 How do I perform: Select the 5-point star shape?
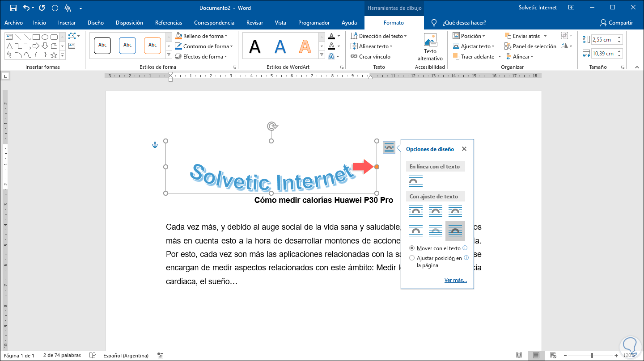[54, 55]
